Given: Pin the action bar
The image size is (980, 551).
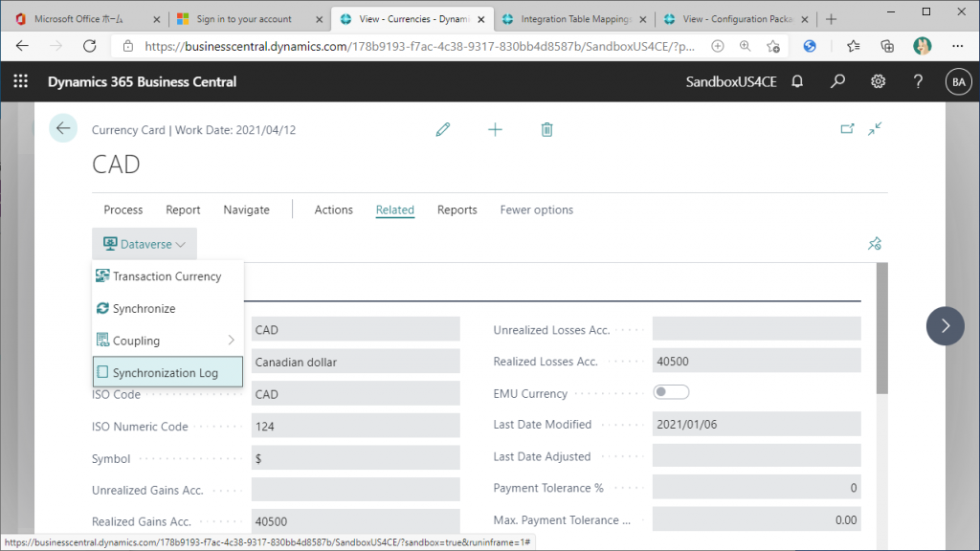Looking at the screenshot, I should [875, 244].
